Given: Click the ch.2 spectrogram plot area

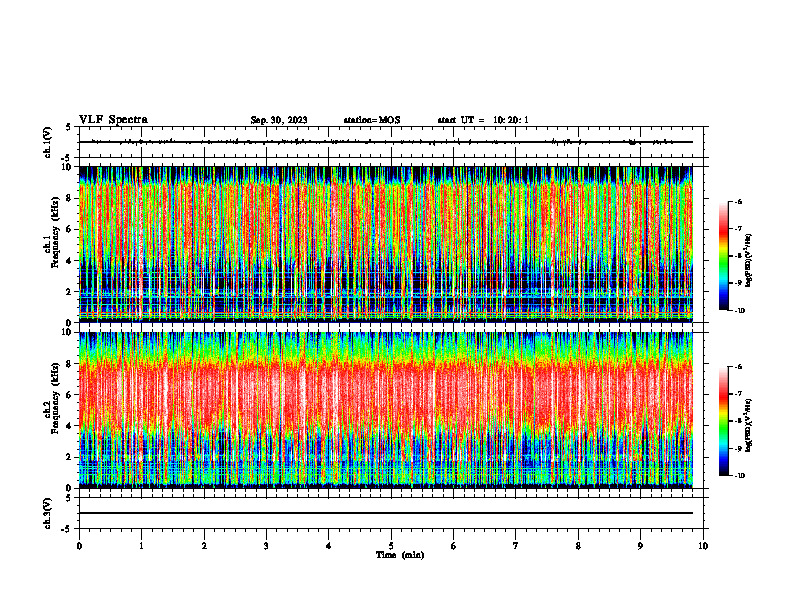Looking at the screenshot, I should pos(386,410).
